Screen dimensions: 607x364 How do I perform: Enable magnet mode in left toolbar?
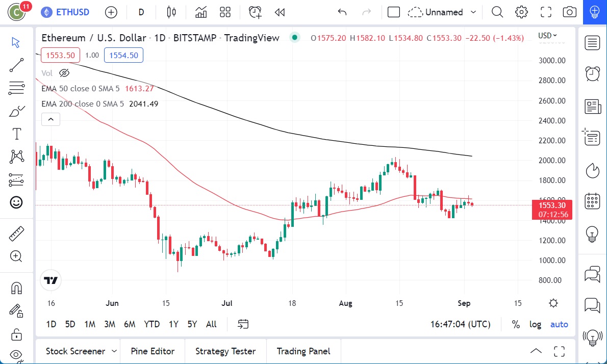point(16,288)
